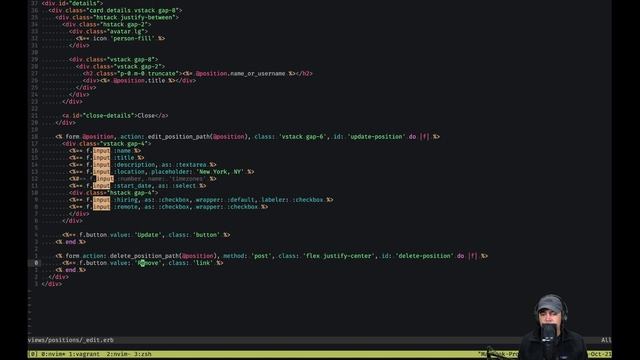
Task: Click the highlighted 'input' on the commented :number line
Action: point(104,179)
